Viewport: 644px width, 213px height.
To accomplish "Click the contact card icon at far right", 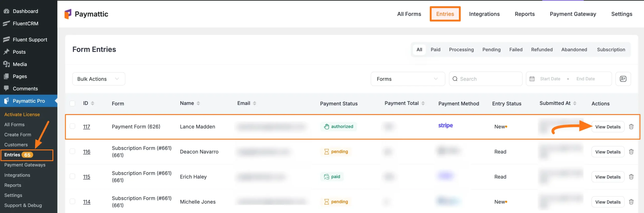I will pos(623,79).
